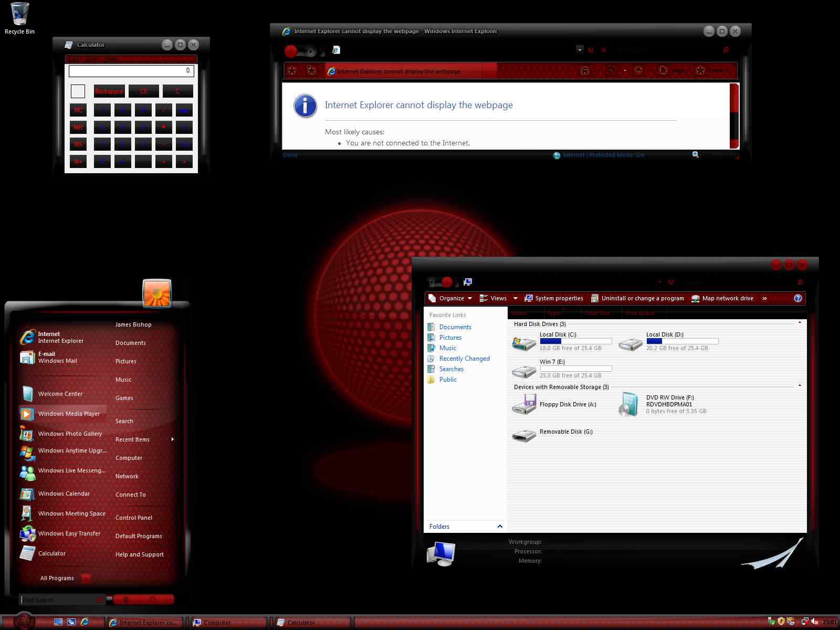Click the Add to Favorites star icon

coord(311,71)
